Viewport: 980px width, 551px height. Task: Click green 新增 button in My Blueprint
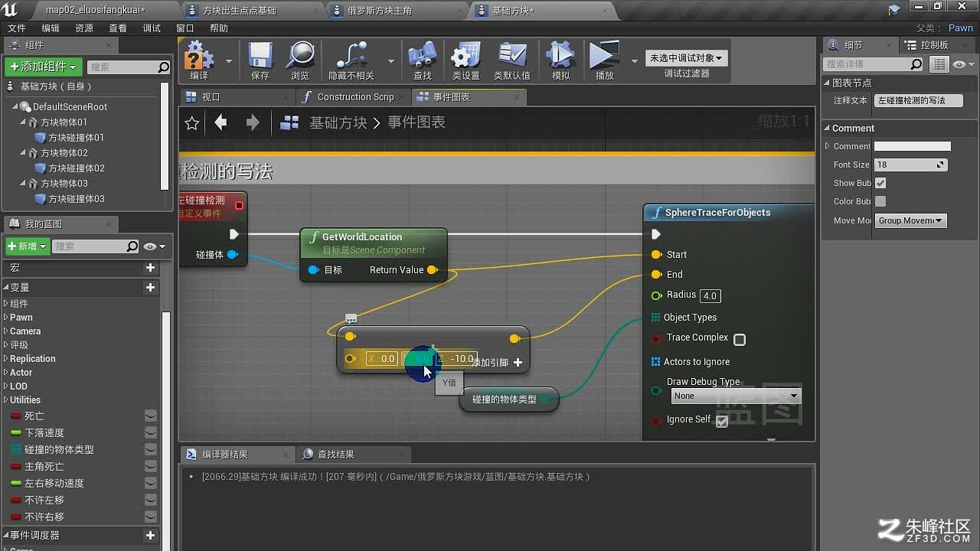point(27,246)
